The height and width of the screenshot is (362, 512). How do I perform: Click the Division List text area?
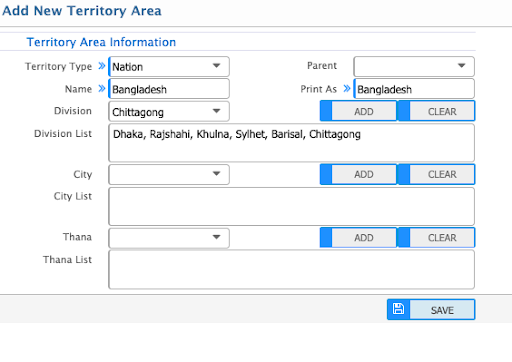(292, 143)
